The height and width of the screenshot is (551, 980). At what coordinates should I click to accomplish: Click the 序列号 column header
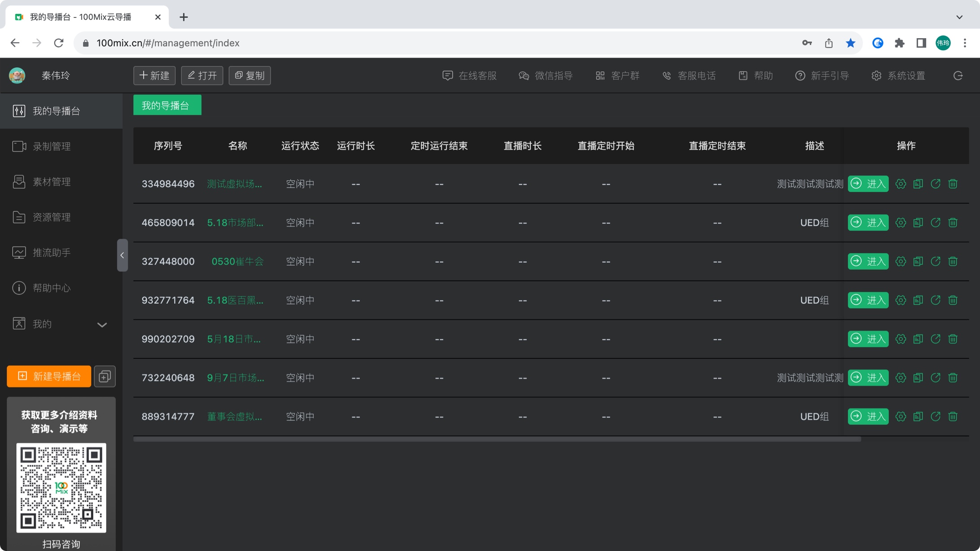(168, 146)
